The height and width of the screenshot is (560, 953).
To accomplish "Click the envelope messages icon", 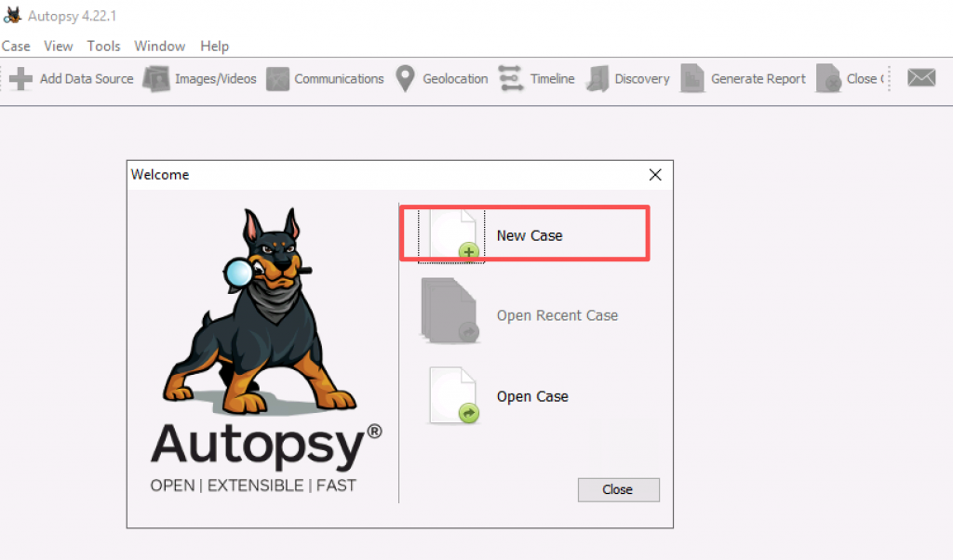I will tap(921, 78).
